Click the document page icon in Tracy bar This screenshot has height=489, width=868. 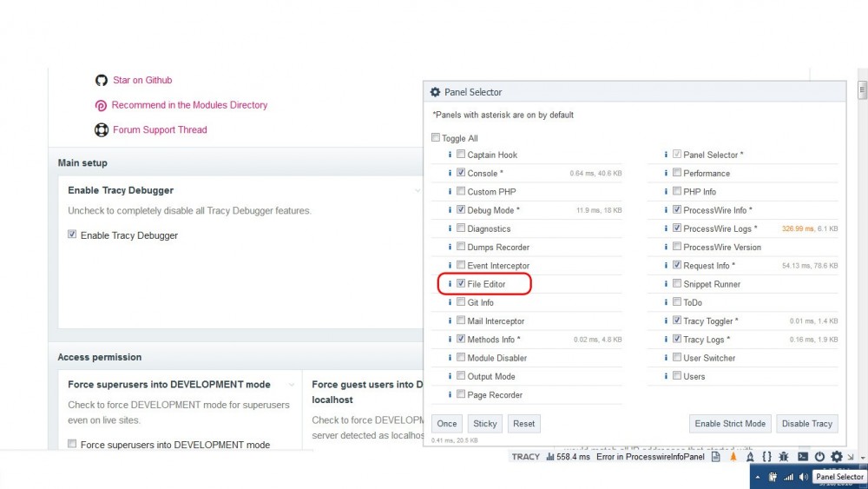tap(715, 457)
